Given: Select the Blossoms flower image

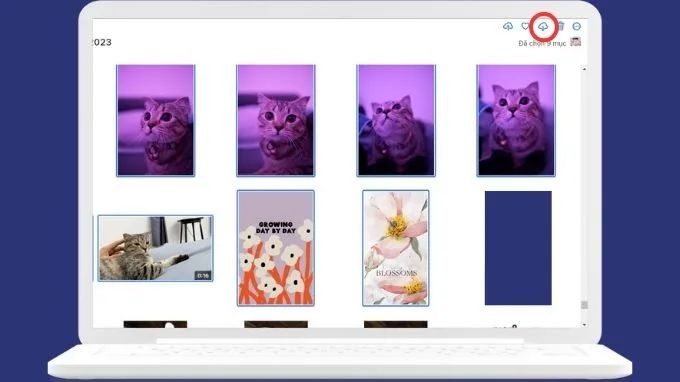Looking at the screenshot, I should [x=396, y=248].
